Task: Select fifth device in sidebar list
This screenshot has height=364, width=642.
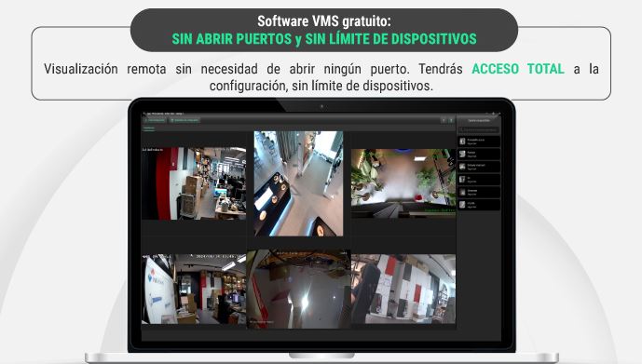Action: (479, 192)
